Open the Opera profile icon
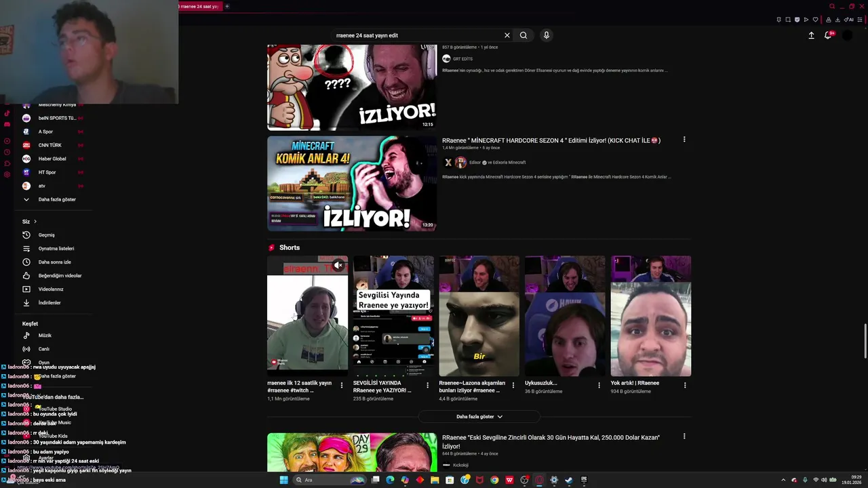Screen dimensions: 868x488 829,20
